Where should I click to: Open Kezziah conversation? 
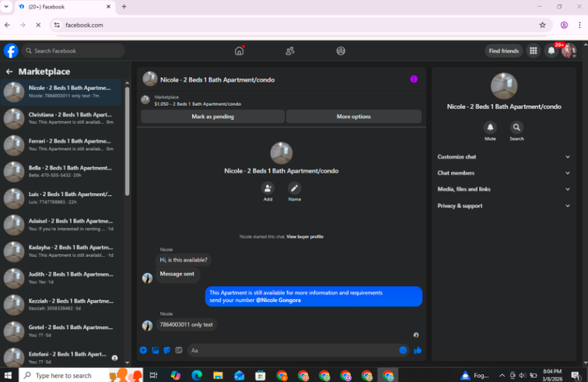(x=61, y=305)
